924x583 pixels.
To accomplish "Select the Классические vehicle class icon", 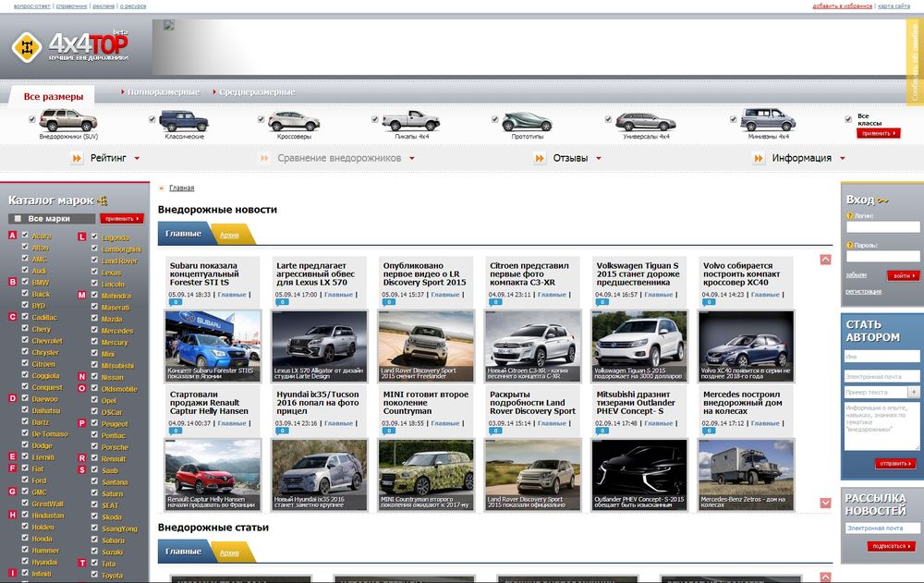I will click(x=184, y=121).
